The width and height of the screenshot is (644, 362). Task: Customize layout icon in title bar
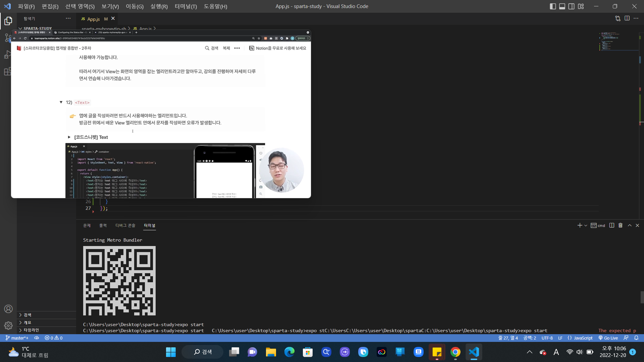point(581,6)
